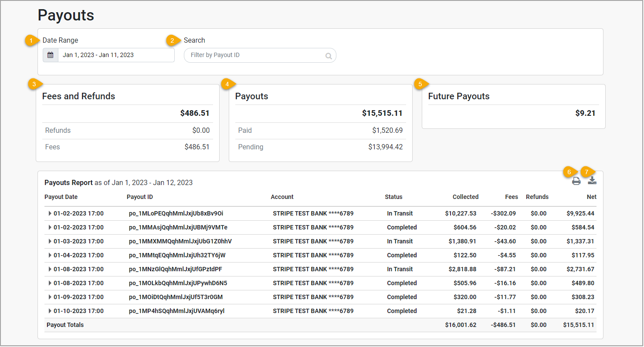This screenshot has height=347, width=644.
Task: Expand the payout row po_1MLoPEQqhMmlJxjUb8xBv9Oi
Action: [50, 213]
